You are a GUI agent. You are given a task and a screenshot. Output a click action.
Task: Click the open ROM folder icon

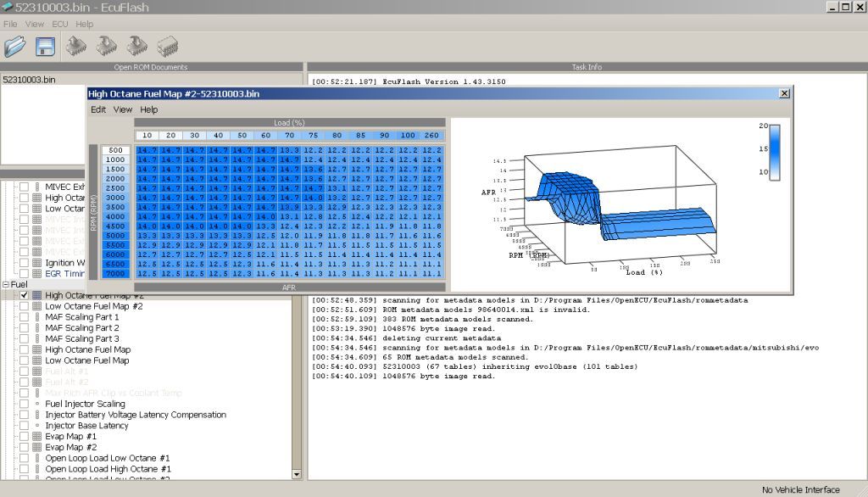click(15, 47)
